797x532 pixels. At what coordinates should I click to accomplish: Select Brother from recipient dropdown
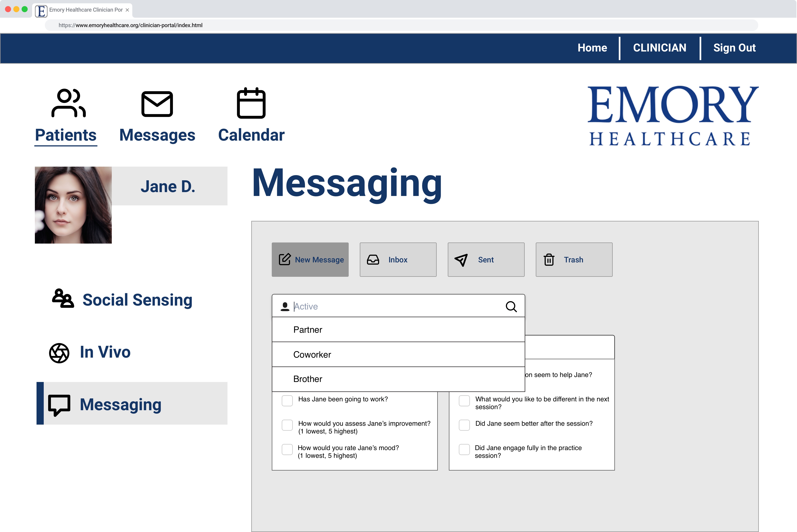(398, 379)
